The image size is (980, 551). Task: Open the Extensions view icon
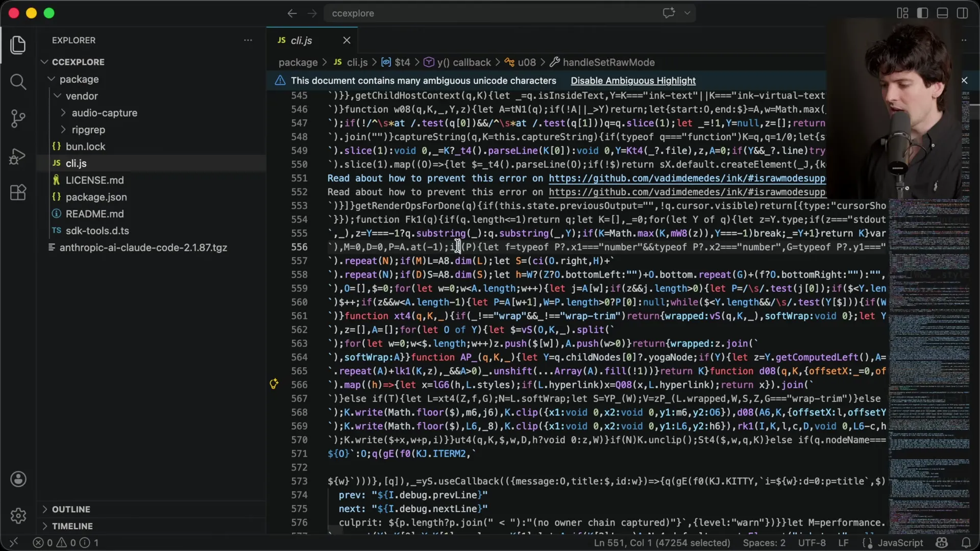coord(18,192)
